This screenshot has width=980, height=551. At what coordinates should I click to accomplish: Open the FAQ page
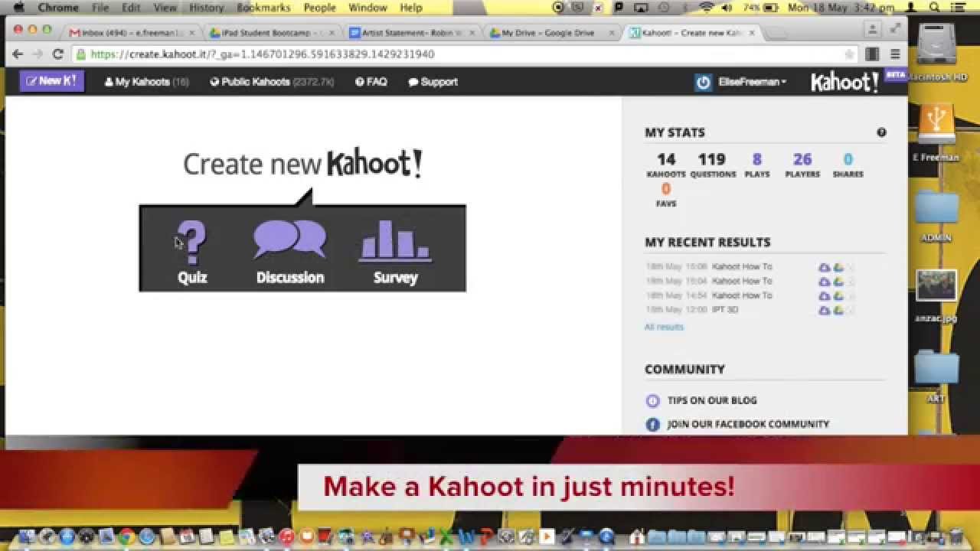[371, 82]
